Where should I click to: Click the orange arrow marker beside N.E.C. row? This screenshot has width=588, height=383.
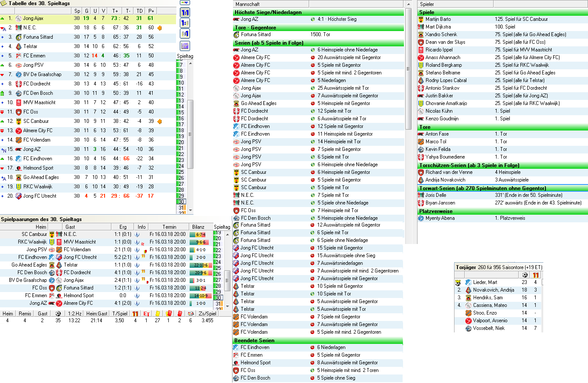160,28
